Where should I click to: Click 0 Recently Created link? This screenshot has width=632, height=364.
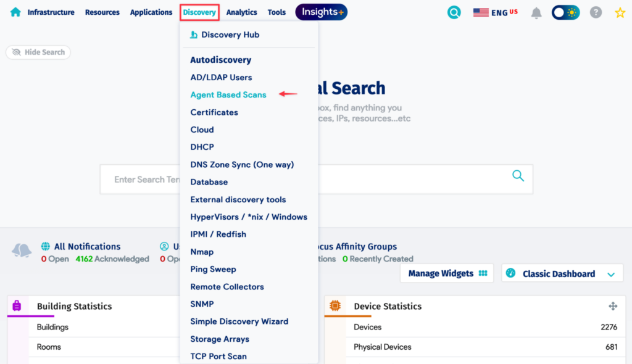(378, 259)
